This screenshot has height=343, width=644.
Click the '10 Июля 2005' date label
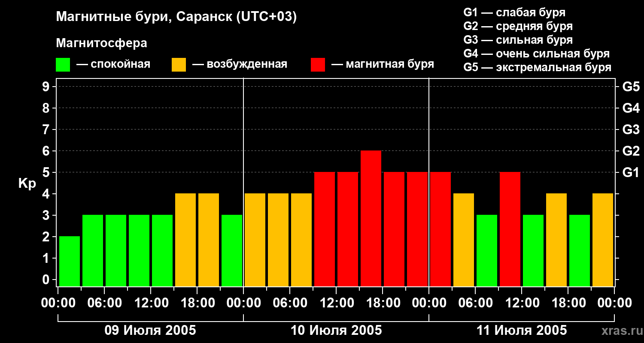pyautogui.click(x=336, y=331)
